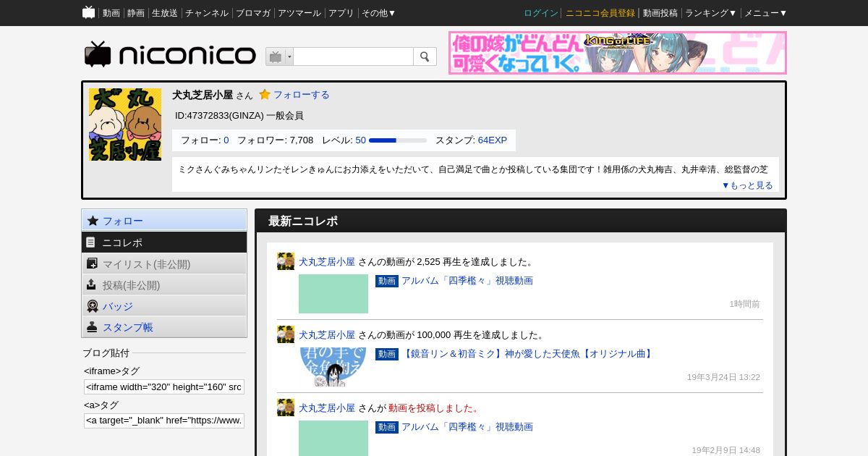
Task: Click the mylist icon beside マイリスト
Action: click(92, 263)
